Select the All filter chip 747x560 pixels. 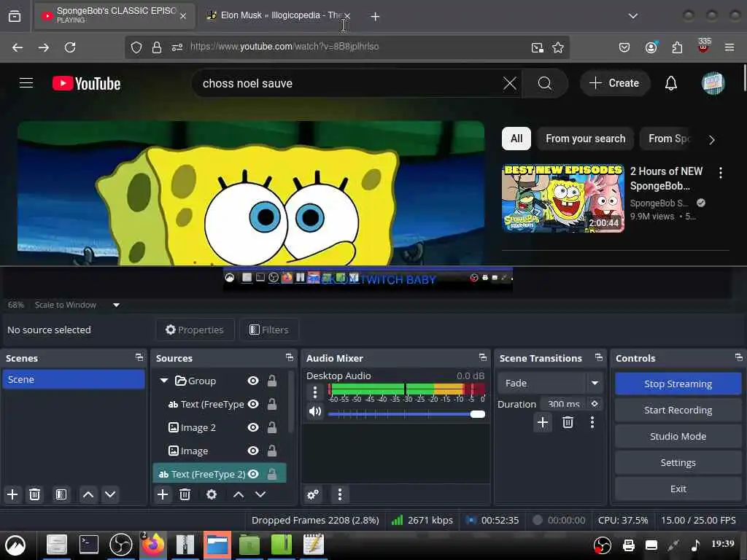516,139
